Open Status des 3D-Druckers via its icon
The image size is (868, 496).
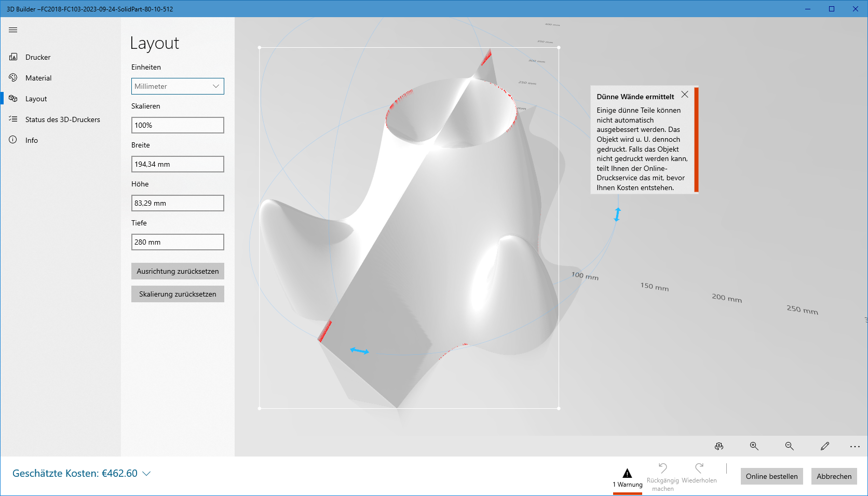pyautogui.click(x=13, y=119)
